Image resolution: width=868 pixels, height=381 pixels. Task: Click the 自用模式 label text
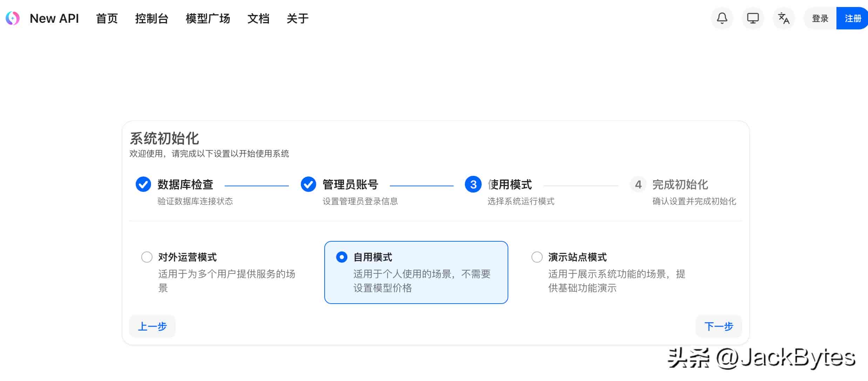pos(373,257)
